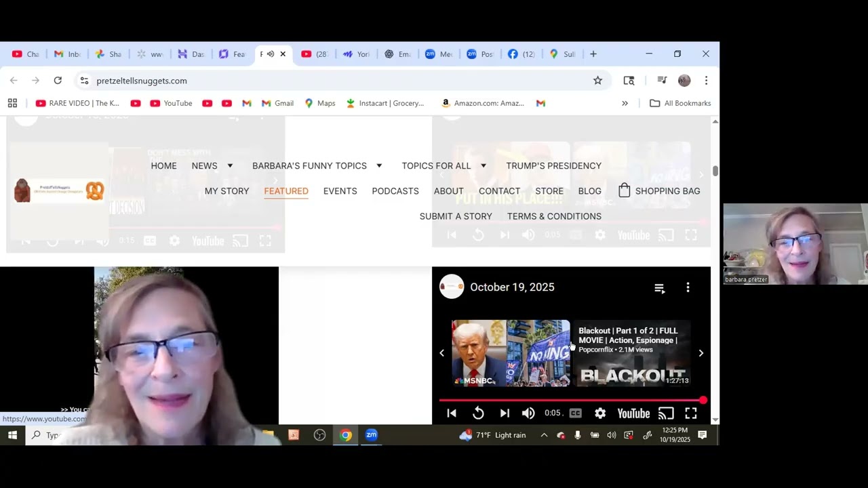
Task: Show hidden system tray icons
Action: (x=544, y=435)
